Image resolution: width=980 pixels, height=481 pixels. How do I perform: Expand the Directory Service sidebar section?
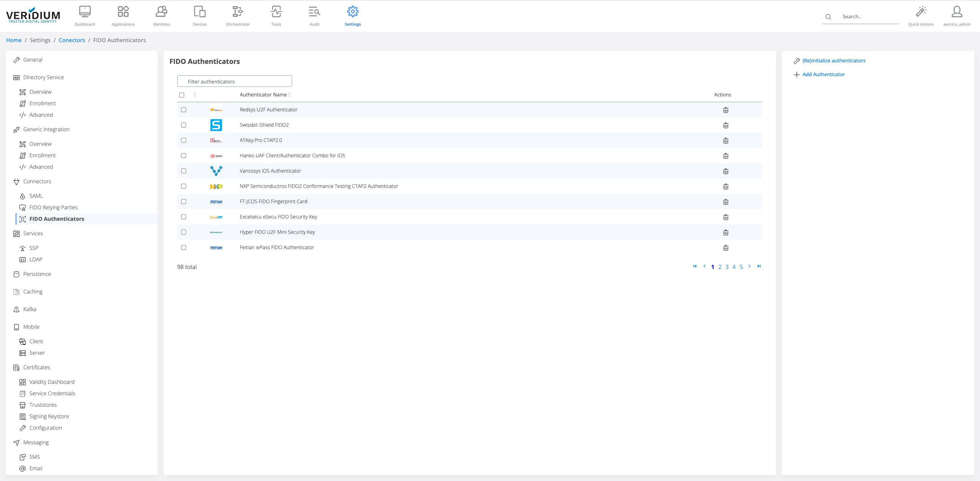43,77
